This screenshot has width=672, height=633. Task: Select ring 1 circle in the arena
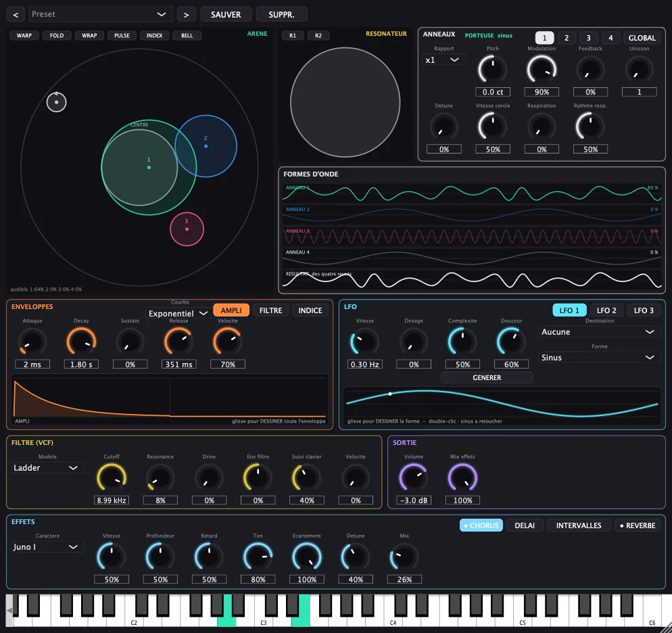pyautogui.click(x=149, y=168)
